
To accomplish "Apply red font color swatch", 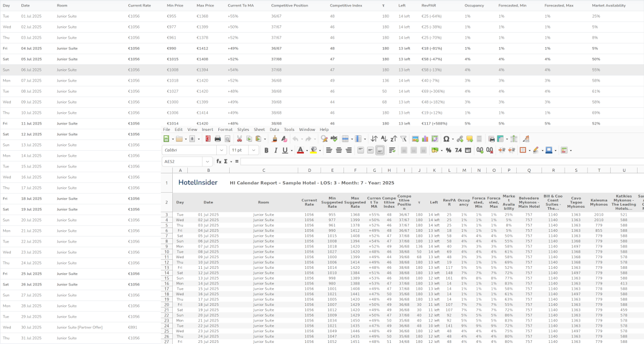I will (300, 150).
